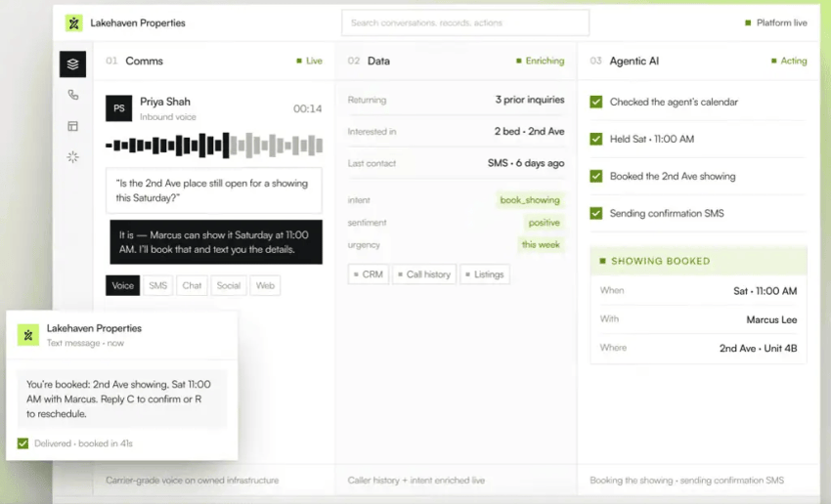The width and height of the screenshot is (831, 504).
Task: Toggle 'Checked the agent's calendar' checkbox
Action: (595, 102)
